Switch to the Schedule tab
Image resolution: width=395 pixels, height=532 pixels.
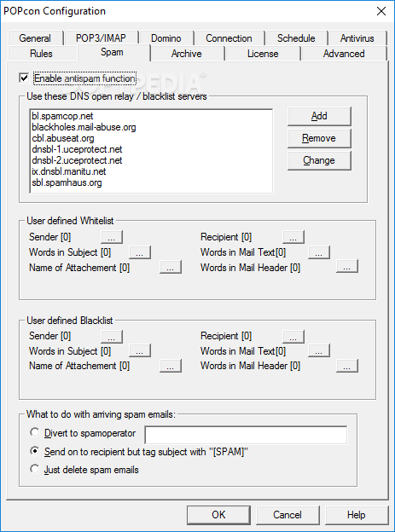(x=296, y=38)
